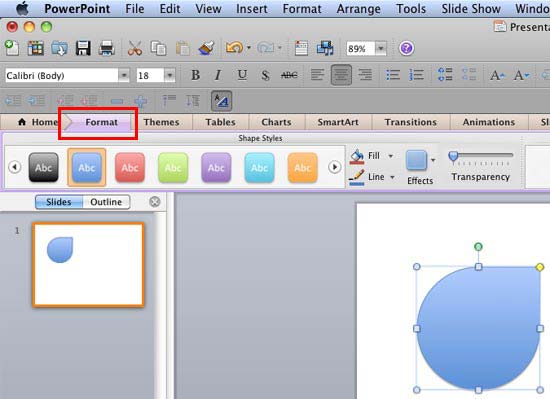Click the Transparency slider handle

(x=453, y=157)
